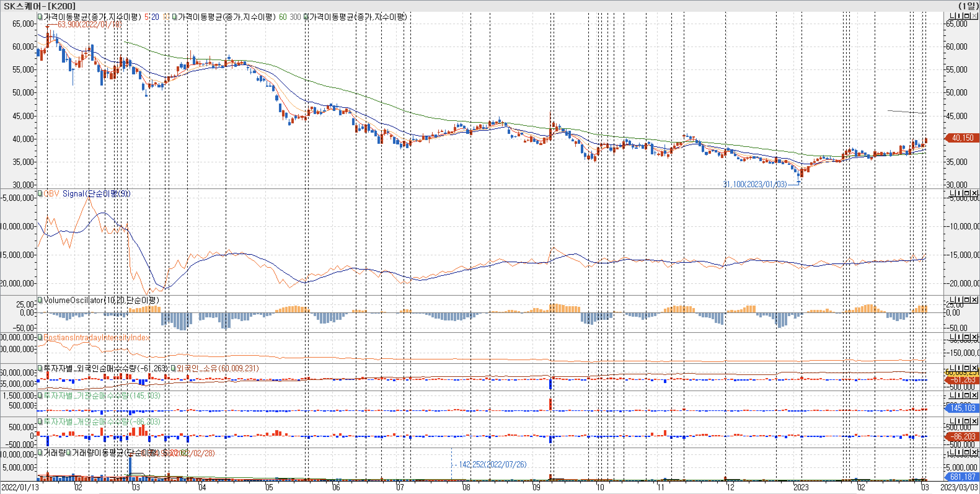
Task: Click the BostiansIntradayIntensityIndex indicator label
Action: (x=97, y=337)
